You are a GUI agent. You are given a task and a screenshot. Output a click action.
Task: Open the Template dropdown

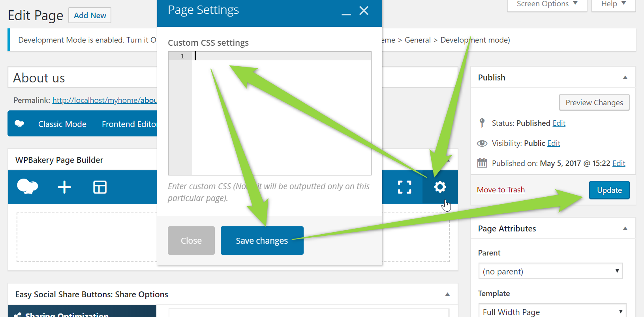[552, 312]
